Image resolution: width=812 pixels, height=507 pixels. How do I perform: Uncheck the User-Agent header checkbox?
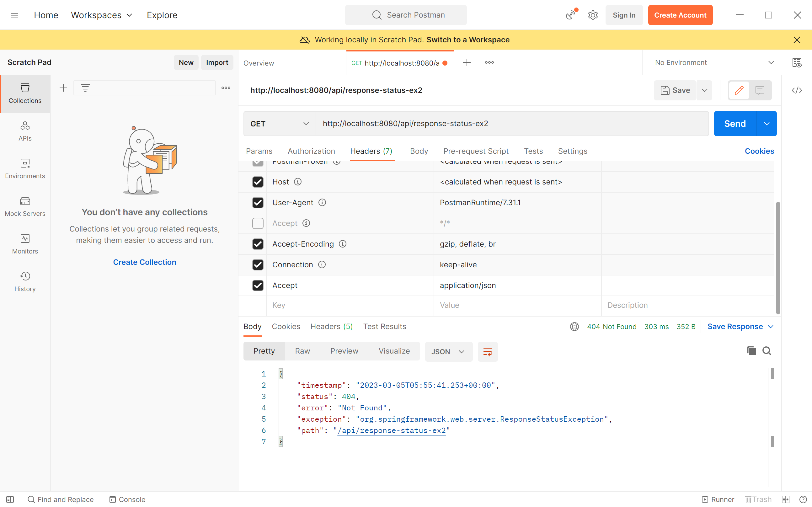(x=258, y=203)
